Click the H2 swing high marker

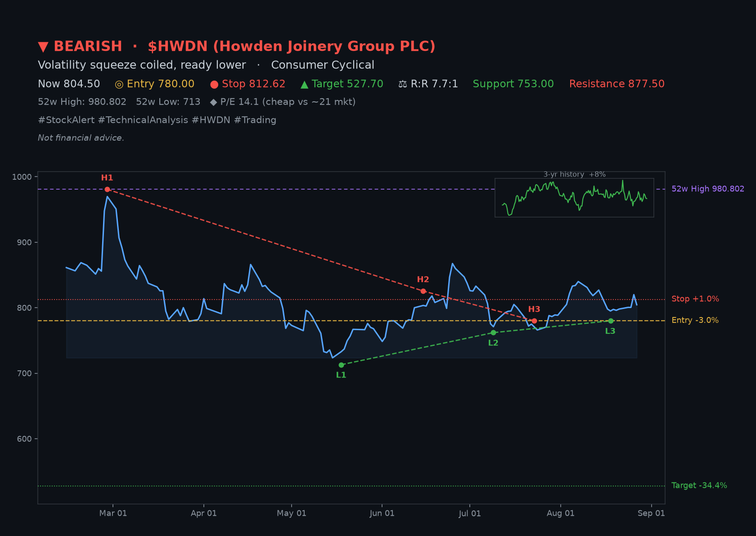(x=423, y=291)
